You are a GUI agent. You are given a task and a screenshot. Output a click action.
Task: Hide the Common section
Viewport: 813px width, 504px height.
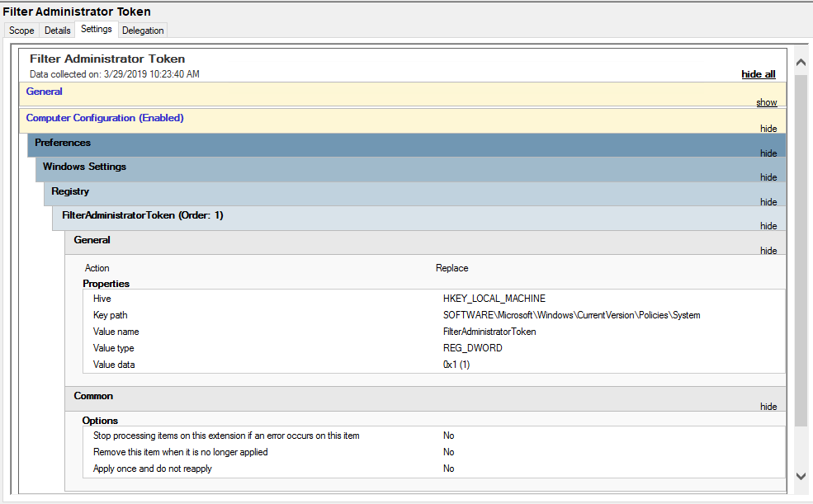768,407
